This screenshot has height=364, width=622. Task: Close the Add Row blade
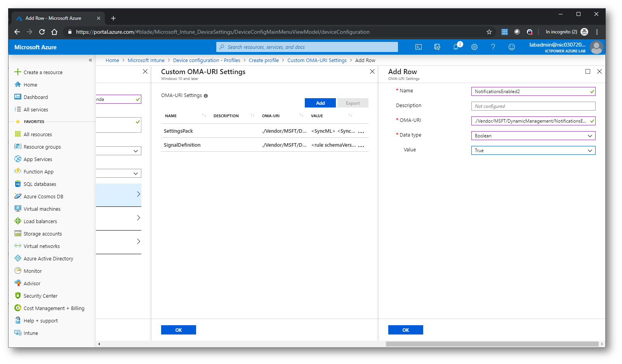(x=599, y=71)
